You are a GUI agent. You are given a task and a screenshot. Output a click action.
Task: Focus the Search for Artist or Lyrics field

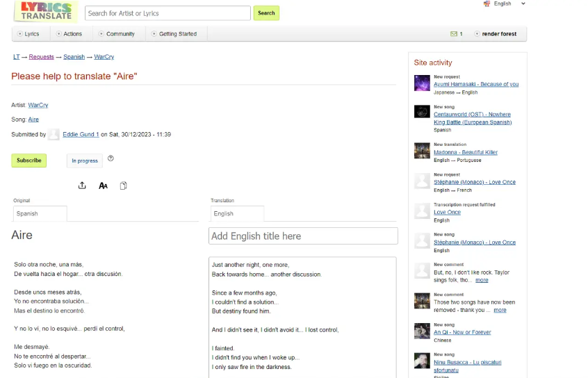(168, 13)
